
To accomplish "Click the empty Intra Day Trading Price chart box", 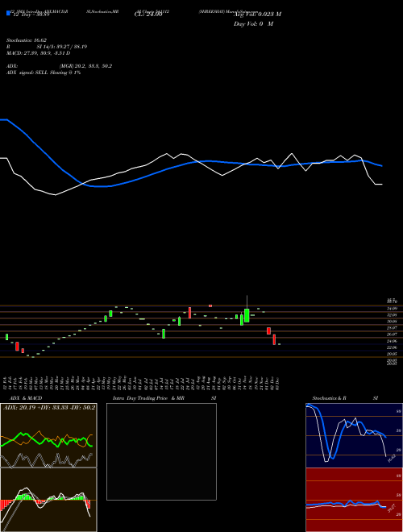I will pos(161,451).
